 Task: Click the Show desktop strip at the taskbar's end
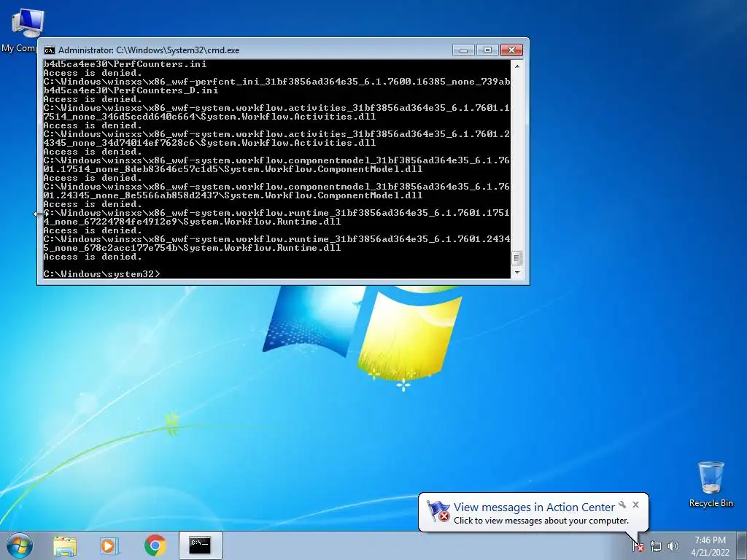pos(742,545)
